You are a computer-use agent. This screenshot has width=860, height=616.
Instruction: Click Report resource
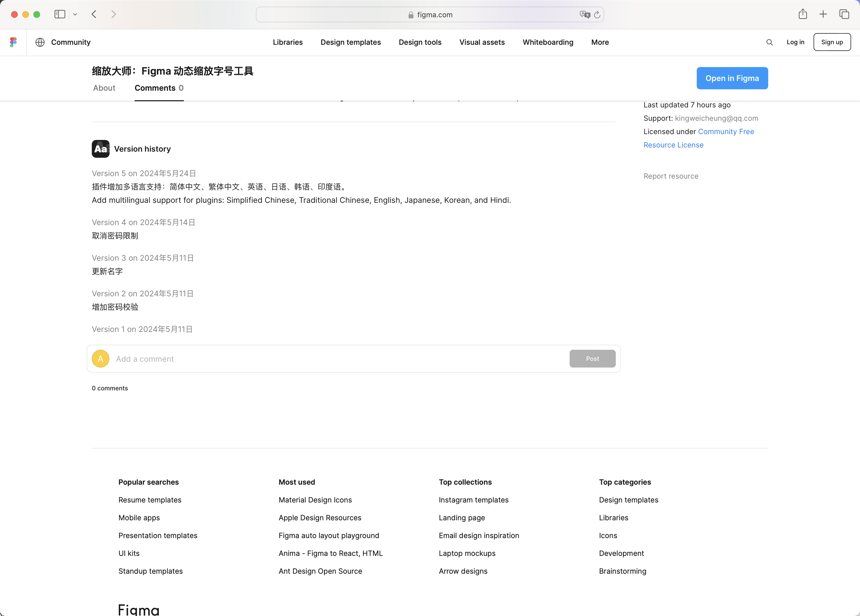point(671,176)
